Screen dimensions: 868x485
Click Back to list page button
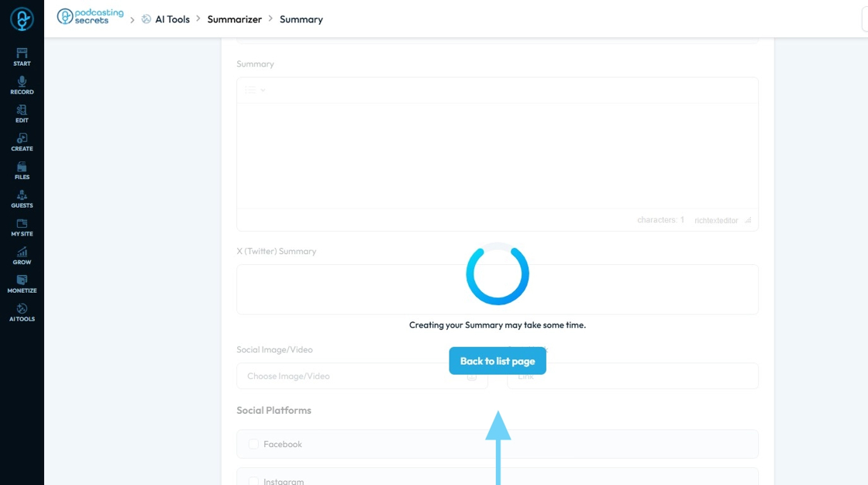click(498, 361)
